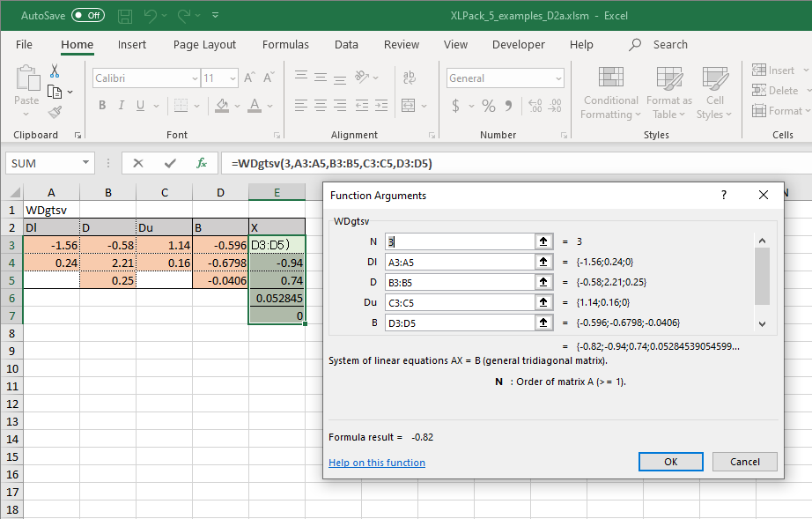Screen dimensions: 812x519
Task: Click the arguments list scrollbar thumb
Action: coord(762,276)
